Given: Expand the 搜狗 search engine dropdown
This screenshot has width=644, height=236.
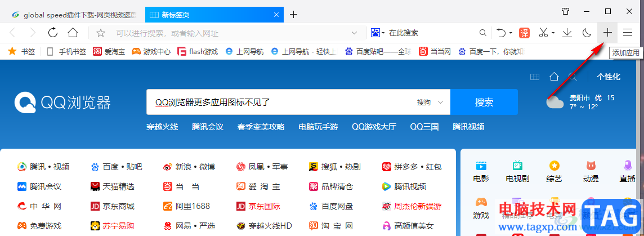Looking at the screenshot, I should (x=431, y=102).
